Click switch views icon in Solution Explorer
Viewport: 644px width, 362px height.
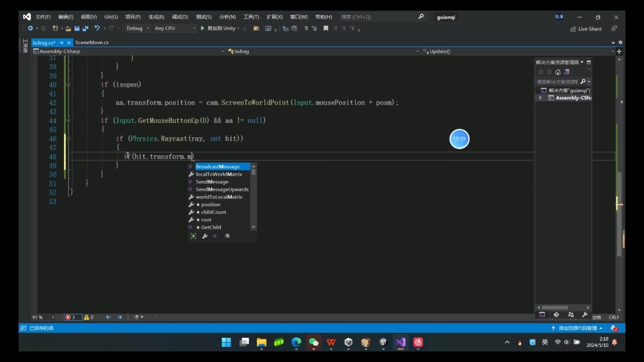(567, 72)
